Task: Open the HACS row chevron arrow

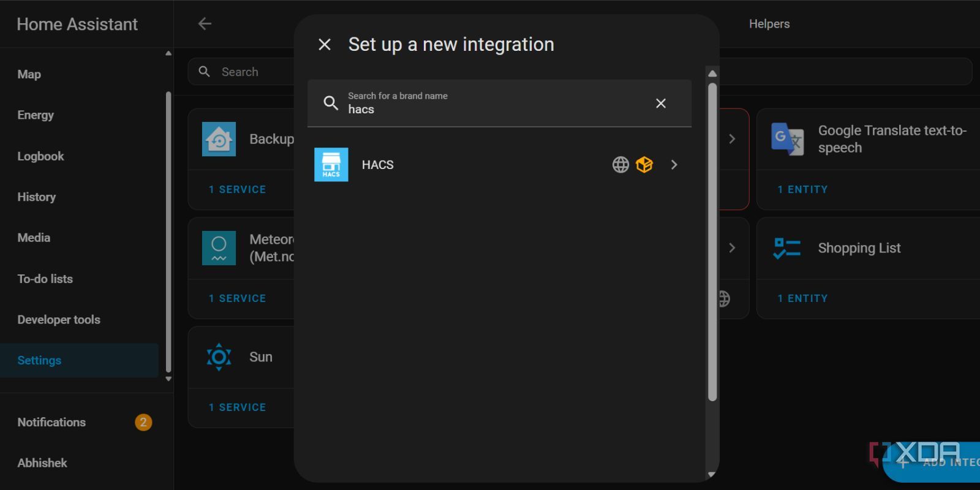Action: coord(674,165)
